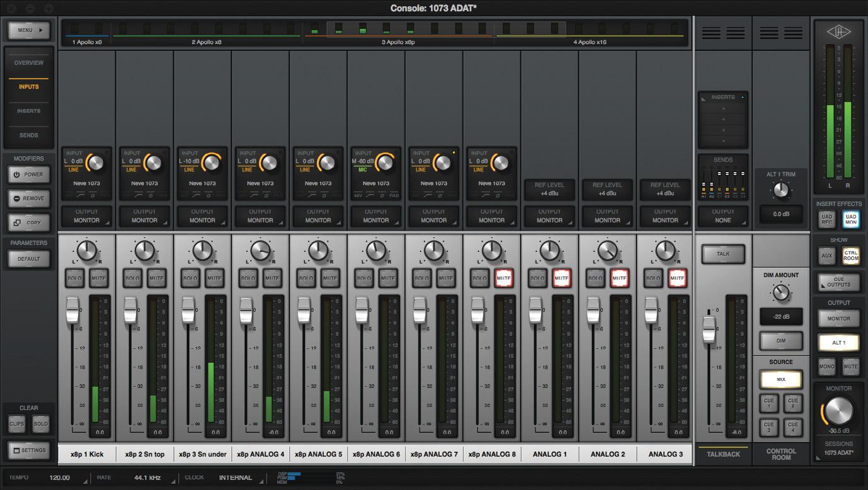Unmute the ANALOG 1 channel
Screen dimensions: 868x490
point(562,278)
